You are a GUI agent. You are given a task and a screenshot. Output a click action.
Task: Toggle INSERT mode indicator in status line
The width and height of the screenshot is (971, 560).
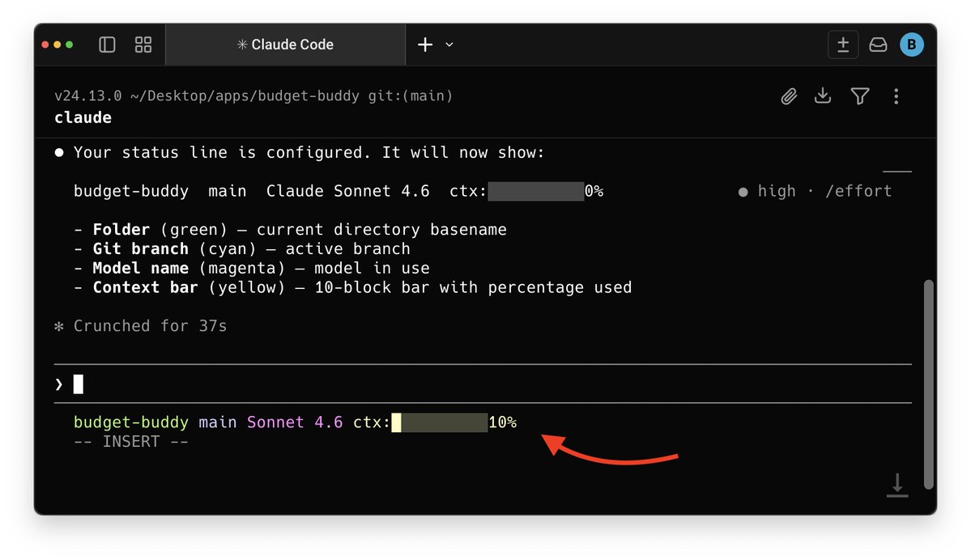point(131,441)
